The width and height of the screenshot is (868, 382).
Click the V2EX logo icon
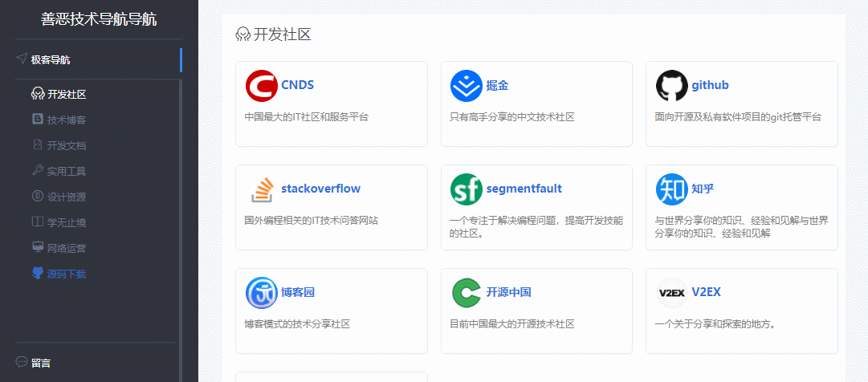click(x=671, y=293)
